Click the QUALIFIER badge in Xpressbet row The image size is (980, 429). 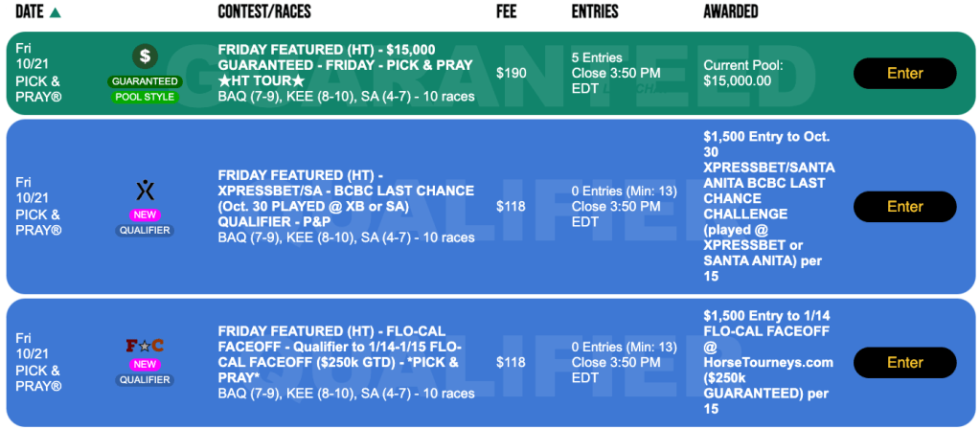(x=145, y=230)
